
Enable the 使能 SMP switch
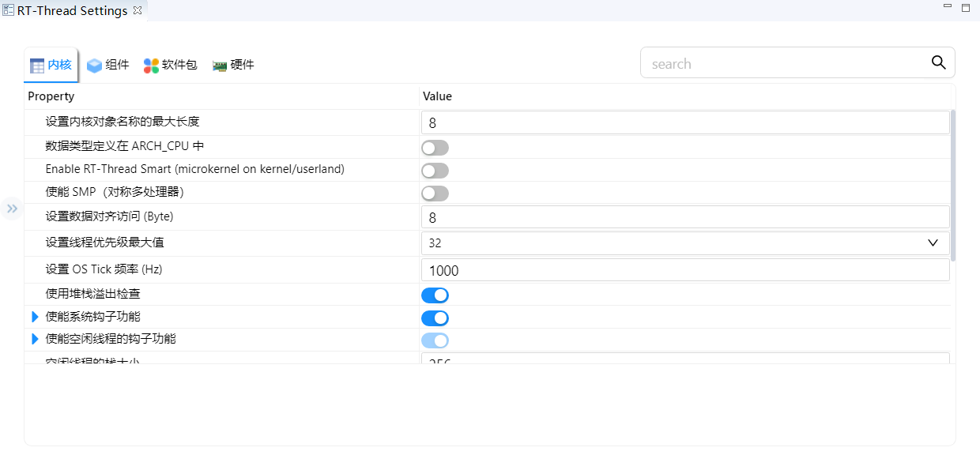point(435,194)
